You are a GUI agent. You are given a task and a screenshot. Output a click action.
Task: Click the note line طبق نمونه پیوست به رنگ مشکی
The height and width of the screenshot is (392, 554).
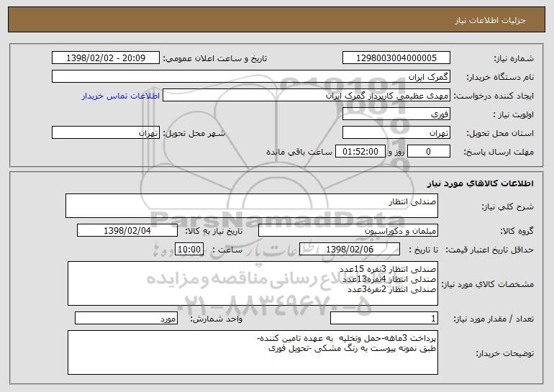coord(353,348)
